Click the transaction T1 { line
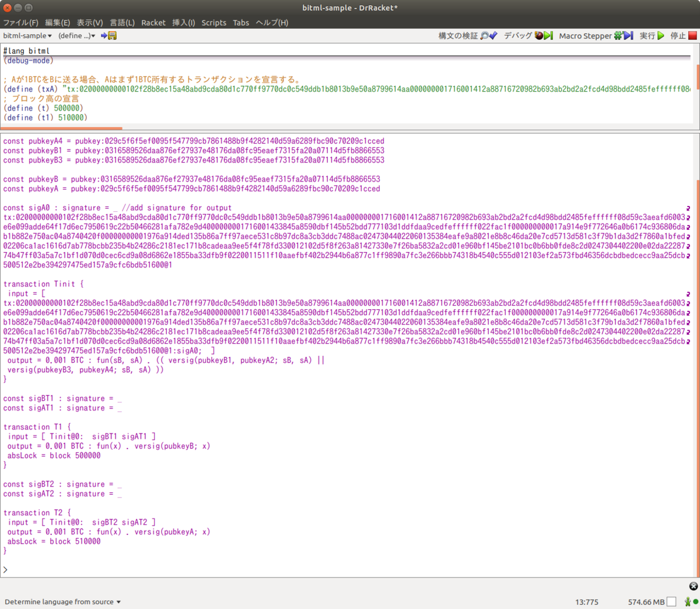This screenshot has height=609, width=700. [x=37, y=427]
